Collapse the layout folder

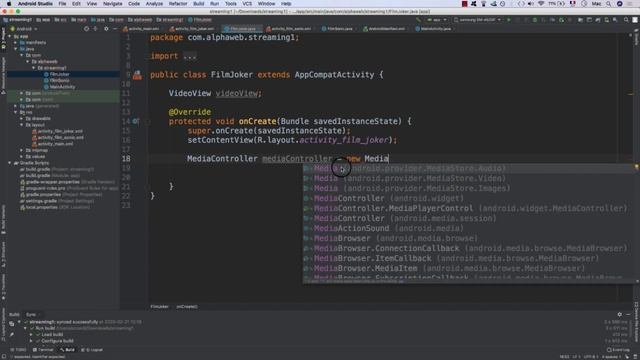(22, 125)
